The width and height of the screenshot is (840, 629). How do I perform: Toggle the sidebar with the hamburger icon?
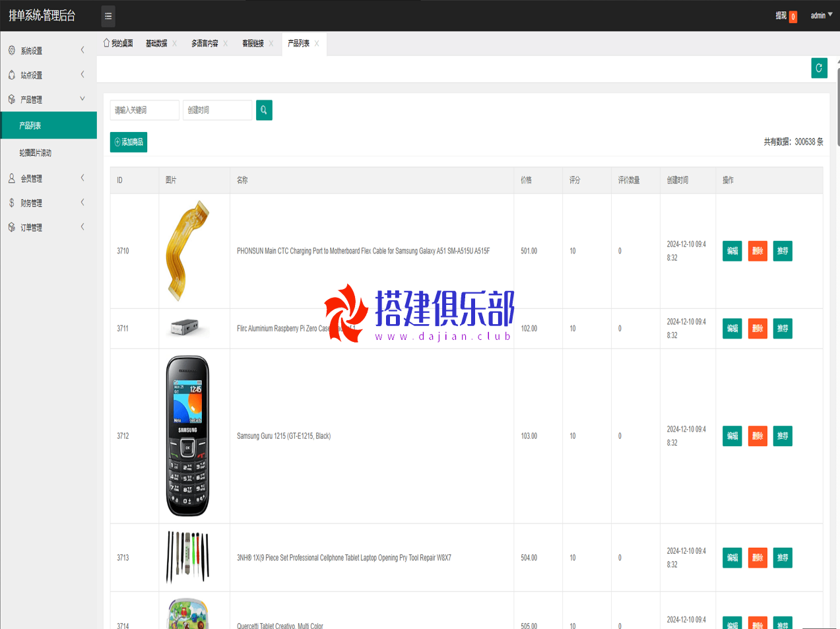(x=108, y=16)
